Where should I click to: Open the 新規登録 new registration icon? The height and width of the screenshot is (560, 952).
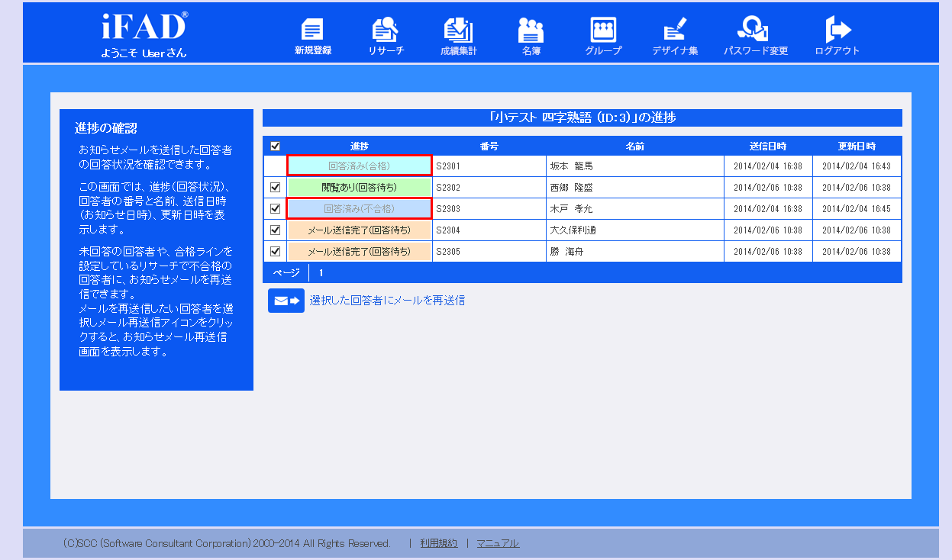click(313, 31)
